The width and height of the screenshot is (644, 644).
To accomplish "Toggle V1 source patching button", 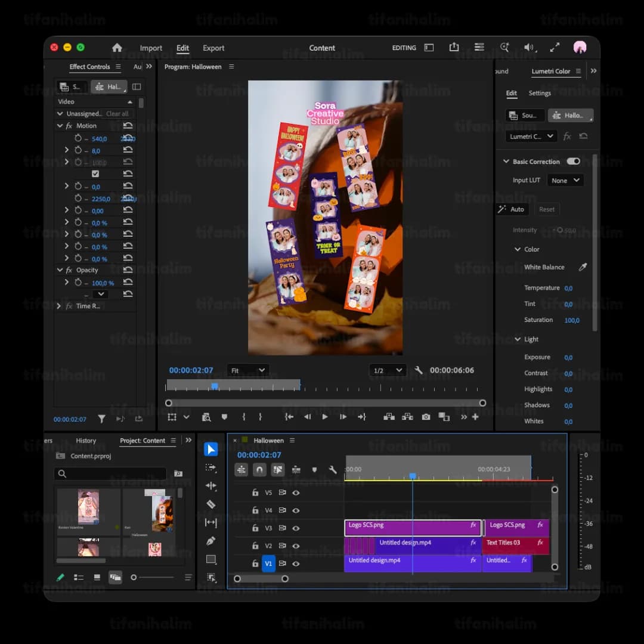I will (x=268, y=563).
